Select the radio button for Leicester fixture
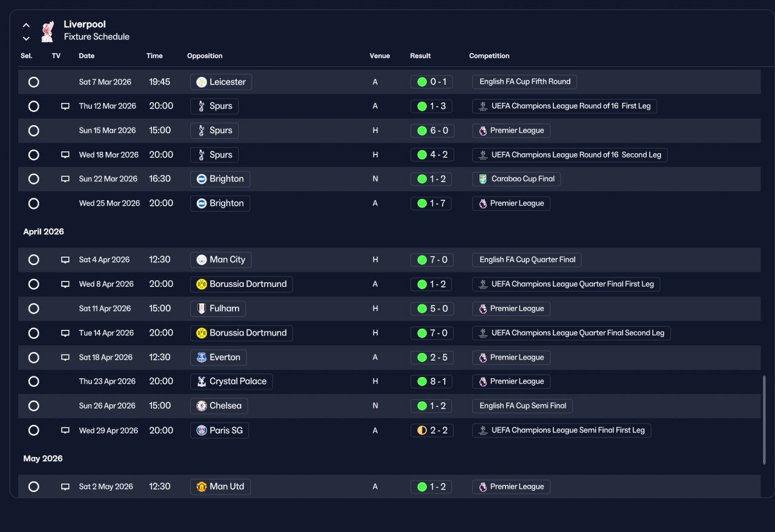 [34, 82]
